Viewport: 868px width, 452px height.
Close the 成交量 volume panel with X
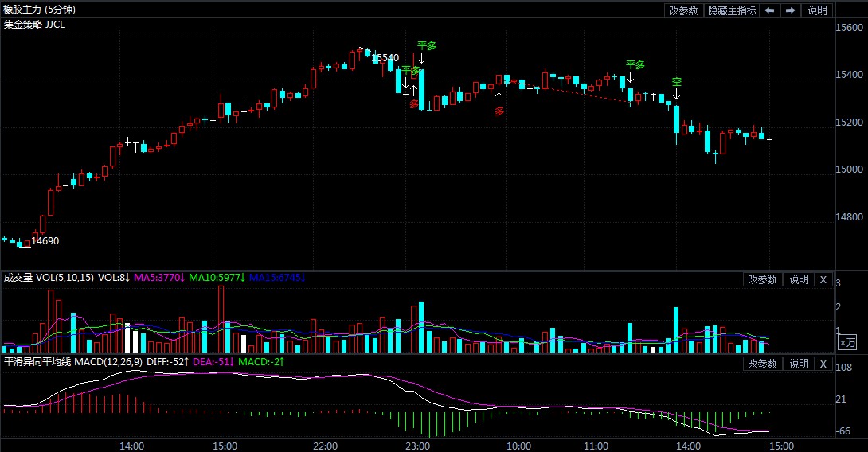pyautogui.click(x=823, y=279)
